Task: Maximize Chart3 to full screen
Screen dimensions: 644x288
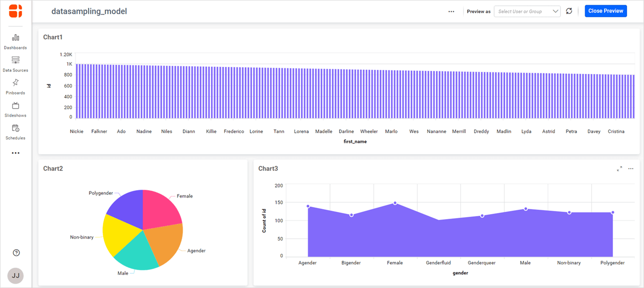Action: coord(619,169)
